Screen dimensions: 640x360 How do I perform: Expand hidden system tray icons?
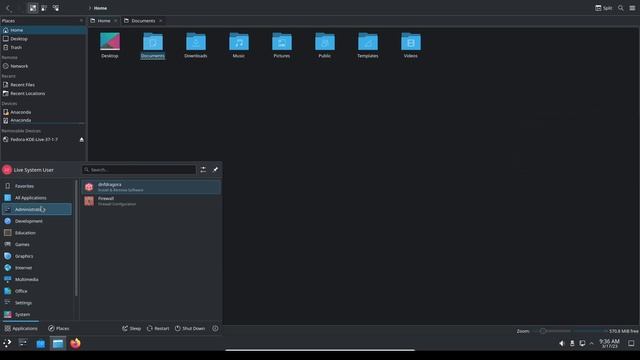click(x=591, y=344)
